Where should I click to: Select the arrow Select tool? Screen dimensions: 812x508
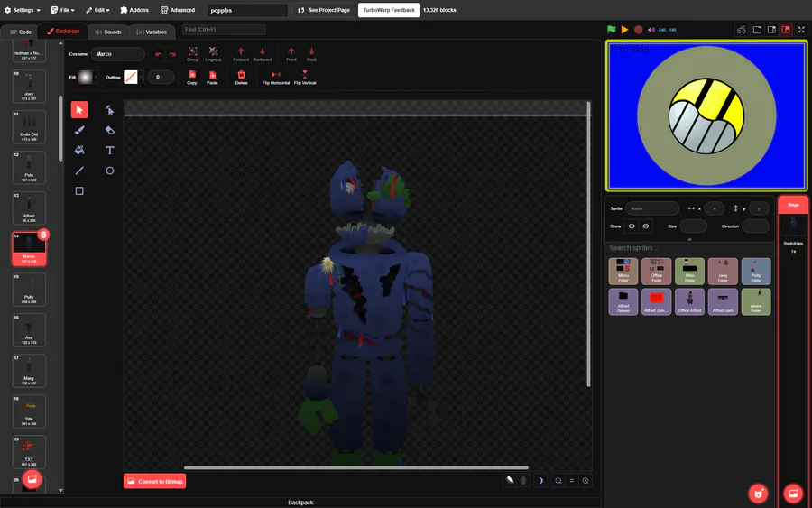[79, 110]
